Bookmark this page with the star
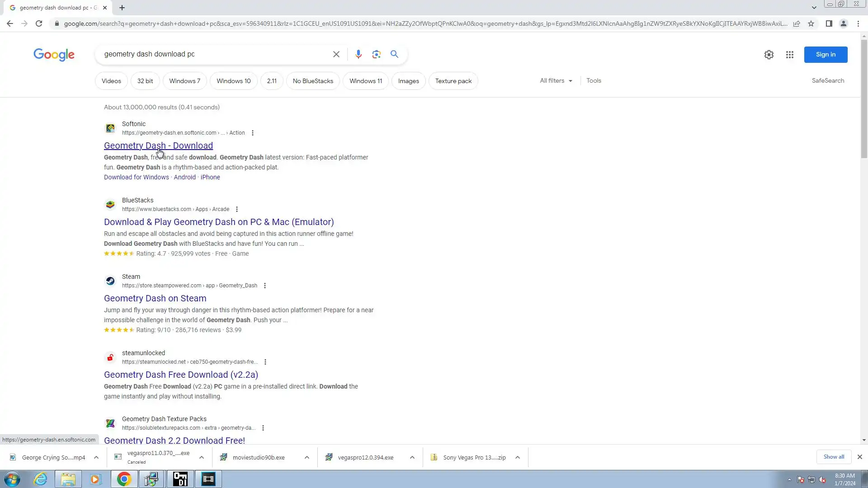 point(811,23)
